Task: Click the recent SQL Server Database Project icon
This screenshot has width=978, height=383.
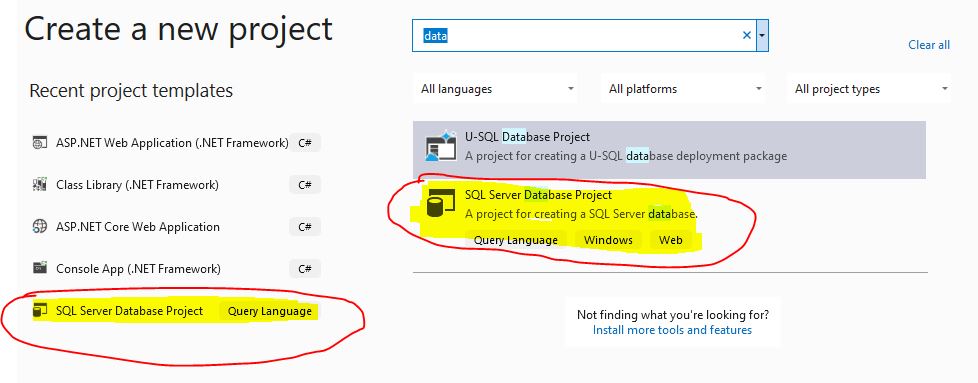Action: 40,311
